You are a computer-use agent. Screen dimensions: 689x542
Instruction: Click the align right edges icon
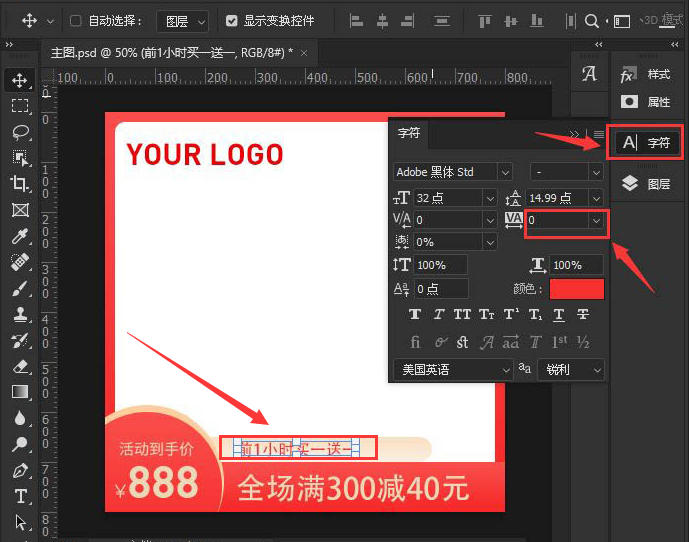(408, 21)
